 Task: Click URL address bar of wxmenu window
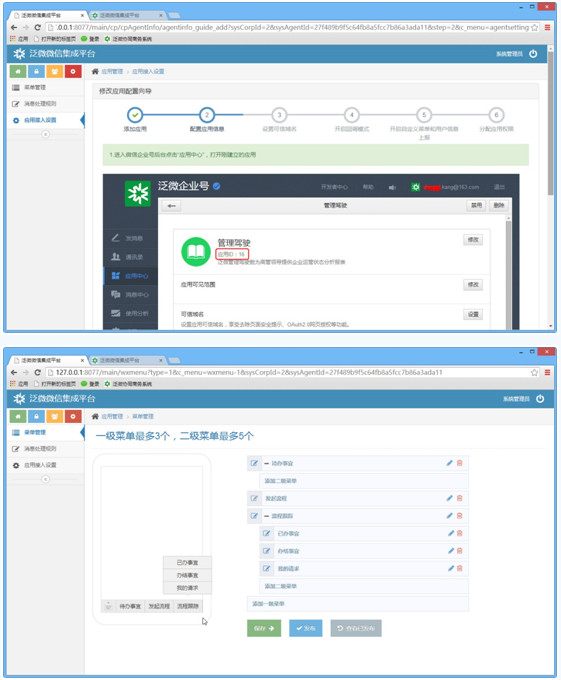tap(288, 373)
